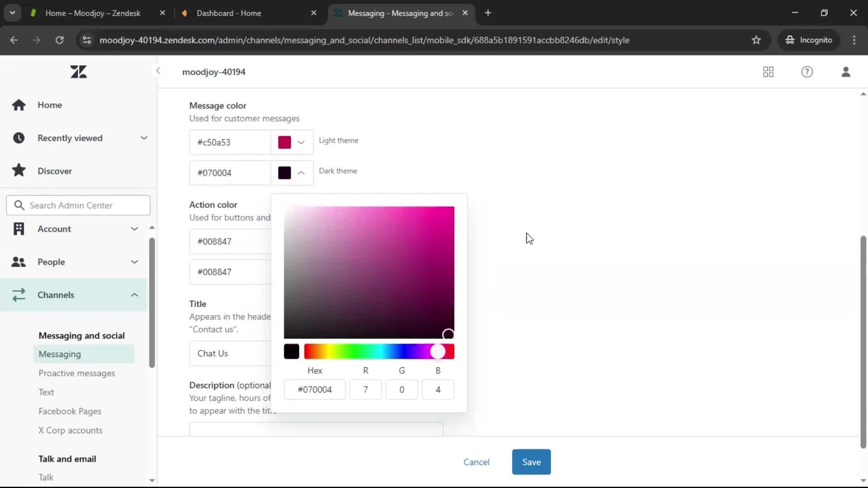Click the R value input field
Viewport: 868px width, 488px height.
point(365,389)
